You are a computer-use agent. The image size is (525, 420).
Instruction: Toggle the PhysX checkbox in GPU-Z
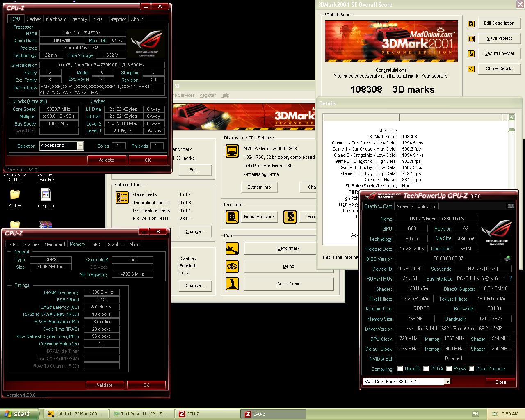coord(449,369)
